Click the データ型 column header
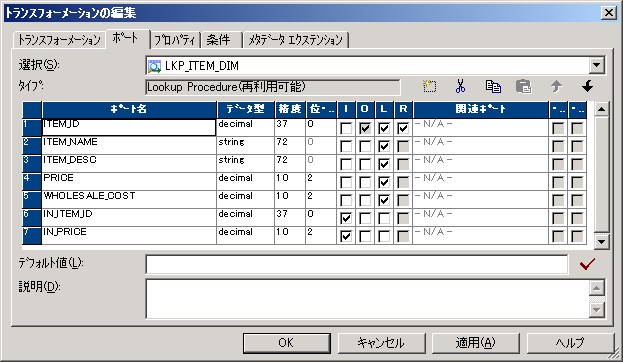623x362 pixels. pyautogui.click(x=246, y=109)
